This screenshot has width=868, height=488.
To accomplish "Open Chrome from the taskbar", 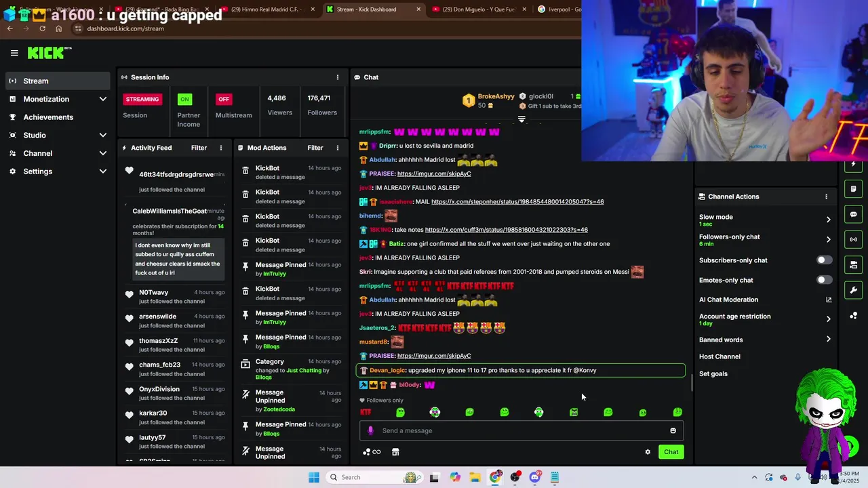I will point(495,477).
